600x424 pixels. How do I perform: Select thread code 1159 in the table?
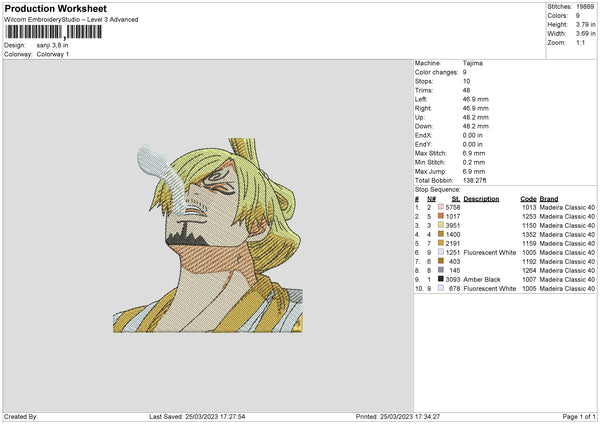[x=529, y=243]
